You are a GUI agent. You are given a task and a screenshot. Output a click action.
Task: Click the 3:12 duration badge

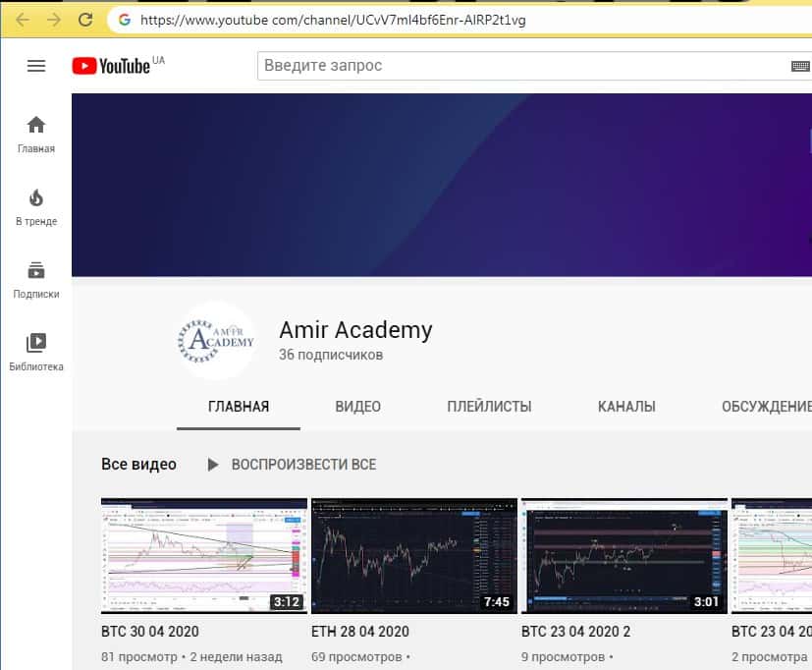[x=287, y=602]
